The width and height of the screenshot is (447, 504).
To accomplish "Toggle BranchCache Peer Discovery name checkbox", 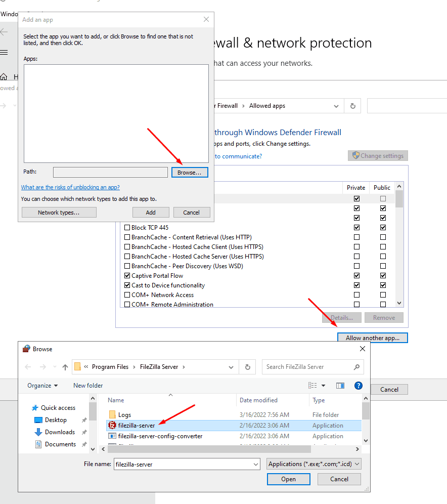I will coord(127,266).
